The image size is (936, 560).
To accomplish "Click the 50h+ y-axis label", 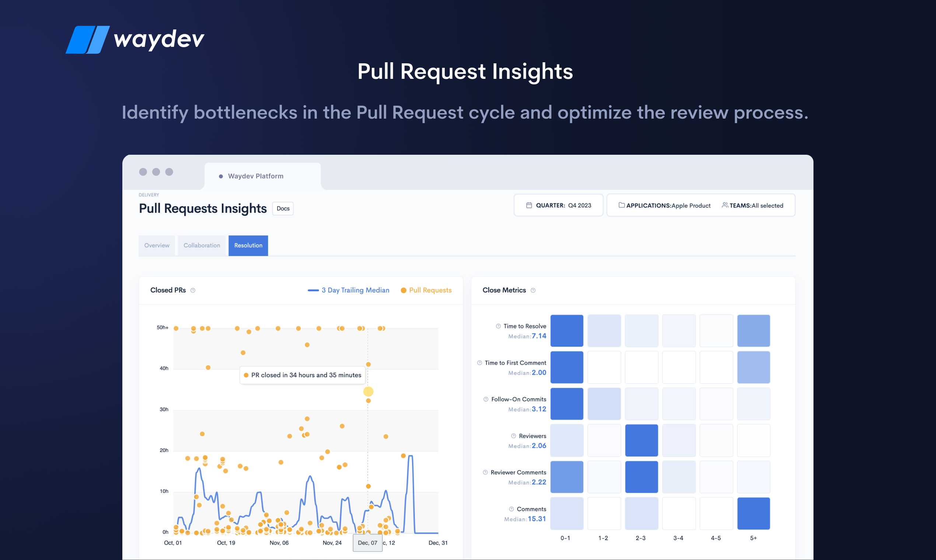I will coord(162,328).
